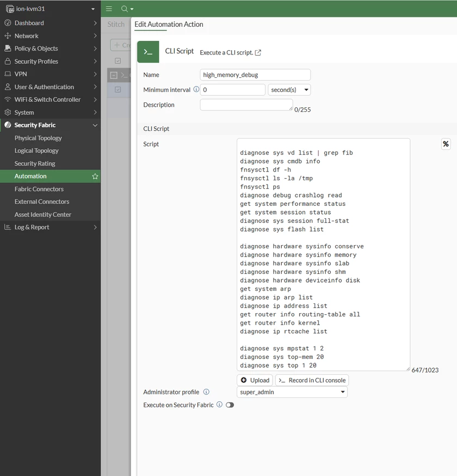The height and width of the screenshot is (476, 457).
Task: Expand the Network menu chevron
Action: tap(95, 36)
